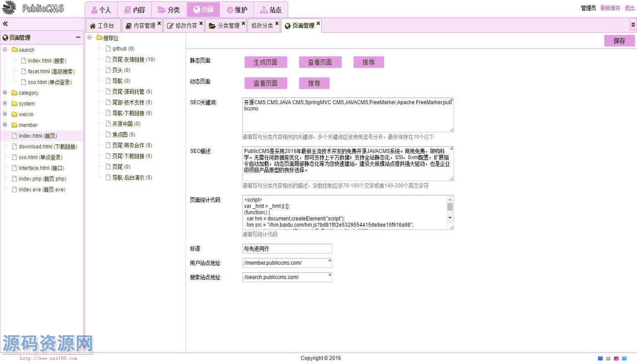Click 查看页面 in the 动态页面 row

pyautogui.click(x=266, y=83)
